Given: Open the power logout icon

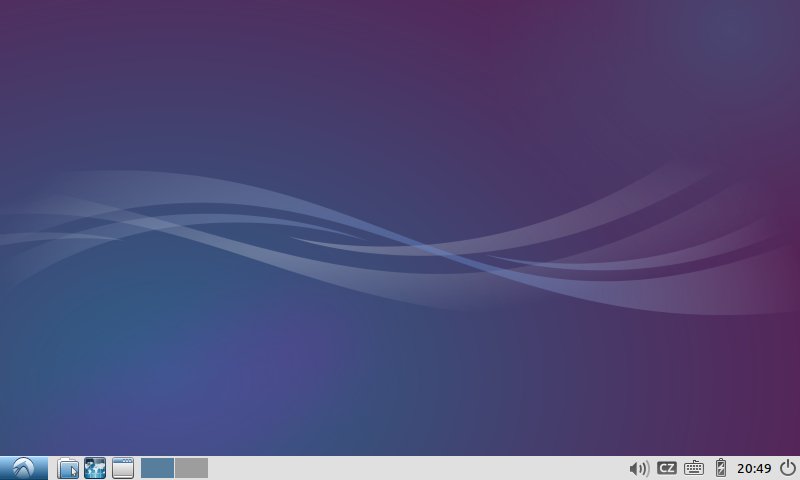Looking at the screenshot, I should (788, 468).
